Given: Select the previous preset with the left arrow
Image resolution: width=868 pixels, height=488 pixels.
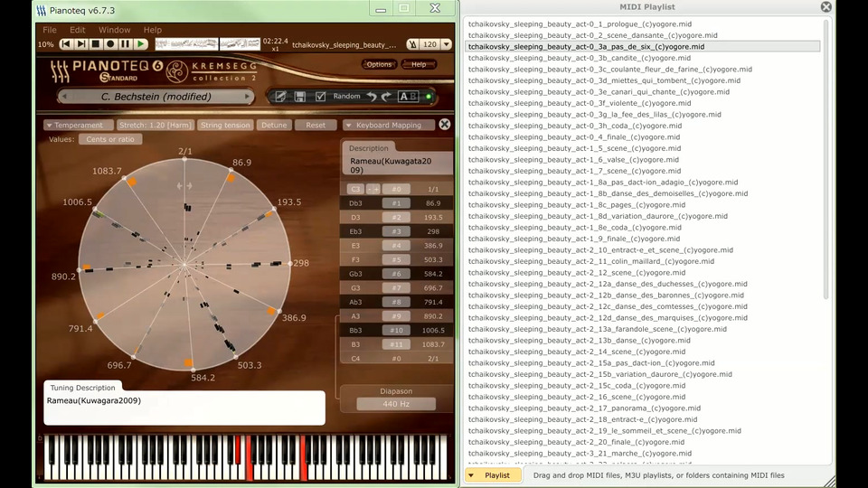Looking at the screenshot, I should point(64,97).
